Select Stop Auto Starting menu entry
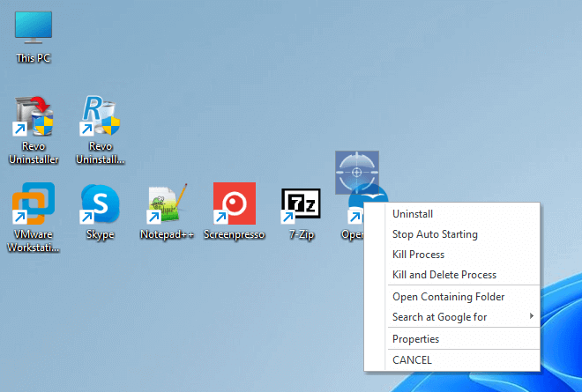The width and height of the screenshot is (582, 392). click(435, 234)
